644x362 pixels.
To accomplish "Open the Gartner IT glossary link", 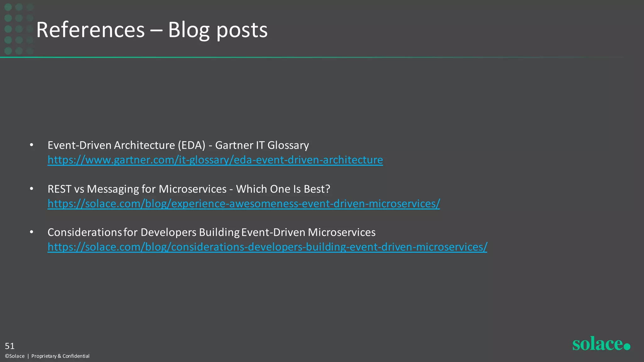I will click(x=215, y=160).
